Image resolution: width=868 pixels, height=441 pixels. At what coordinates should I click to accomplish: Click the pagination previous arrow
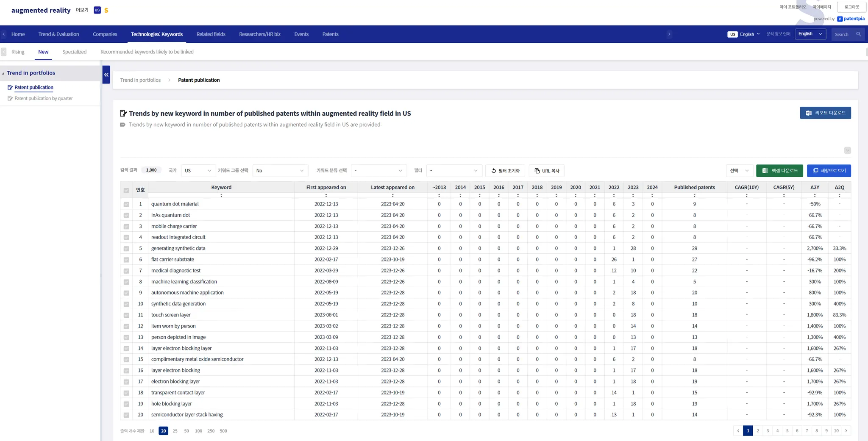[738, 431]
